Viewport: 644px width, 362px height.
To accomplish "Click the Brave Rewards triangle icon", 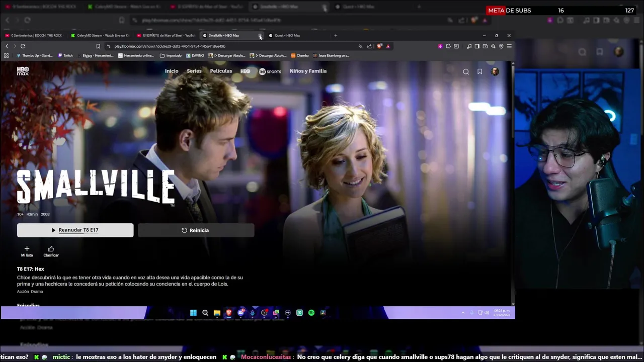I will 388,46.
